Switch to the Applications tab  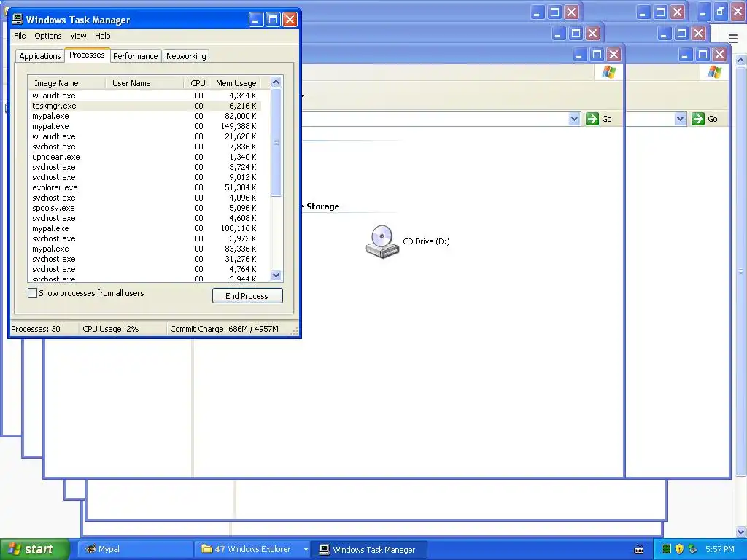pos(40,56)
